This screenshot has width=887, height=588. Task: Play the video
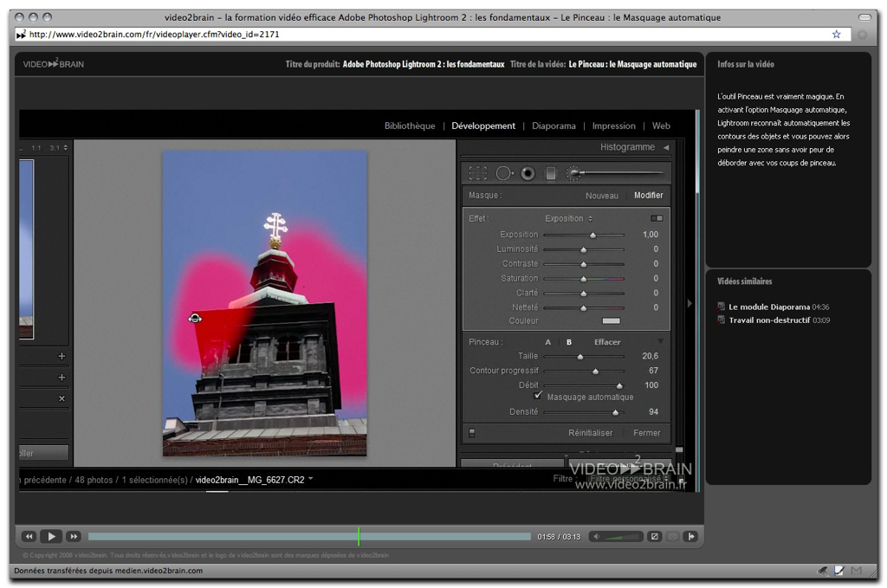point(51,536)
